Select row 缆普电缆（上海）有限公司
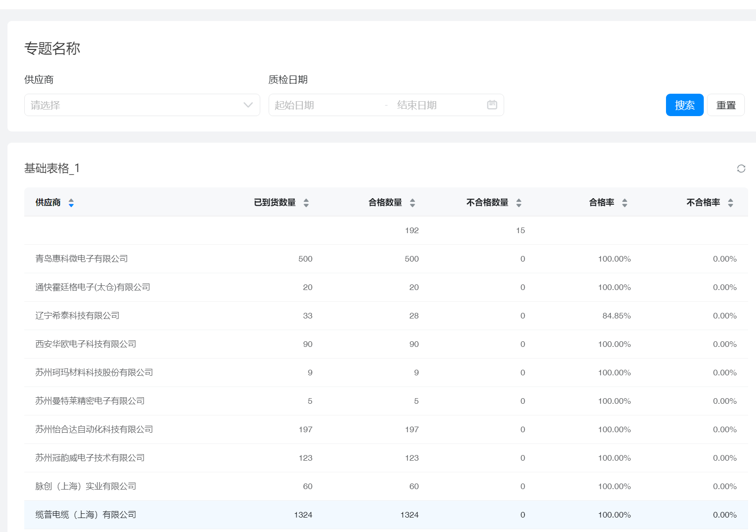756x532 pixels. click(x=386, y=515)
